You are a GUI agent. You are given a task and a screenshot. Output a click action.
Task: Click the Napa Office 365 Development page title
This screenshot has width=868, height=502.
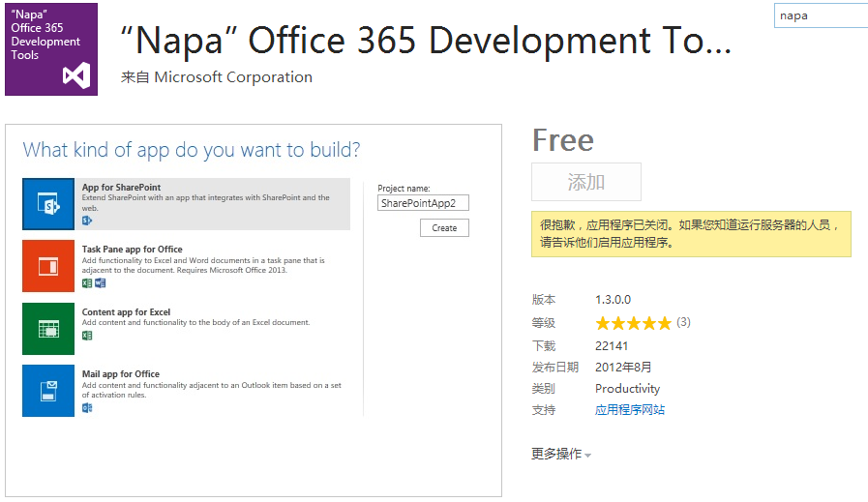coord(426,41)
